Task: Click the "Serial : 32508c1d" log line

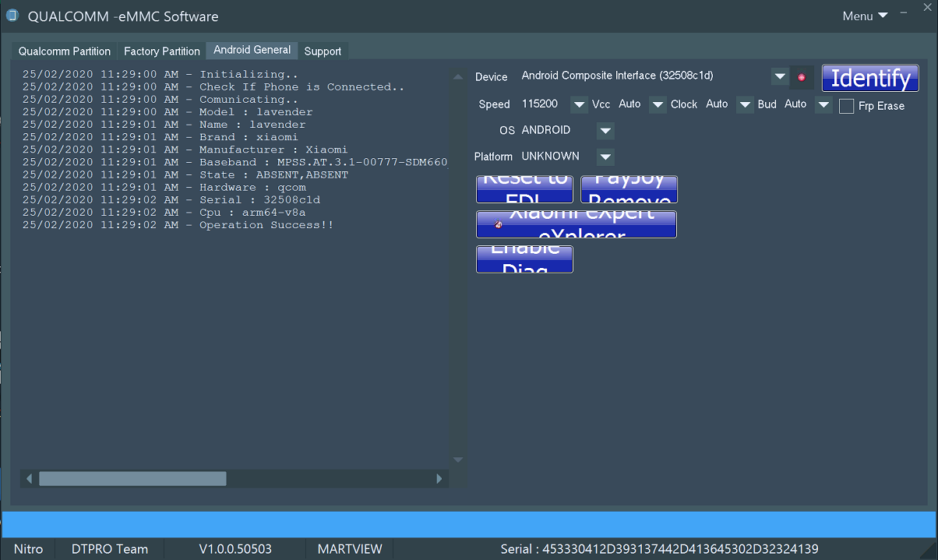Action: [171, 199]
